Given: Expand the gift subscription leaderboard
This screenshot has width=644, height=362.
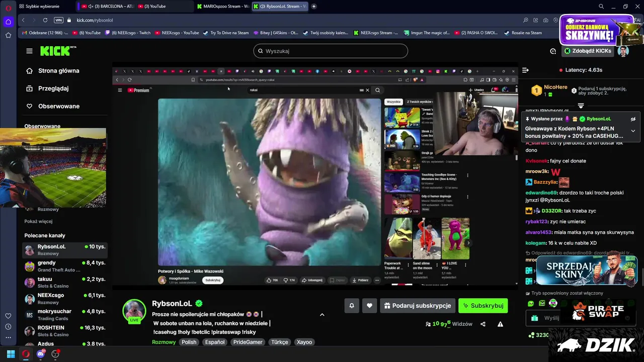Looking at the screenshot, I should pyautogui.click(x=581, y=106).
